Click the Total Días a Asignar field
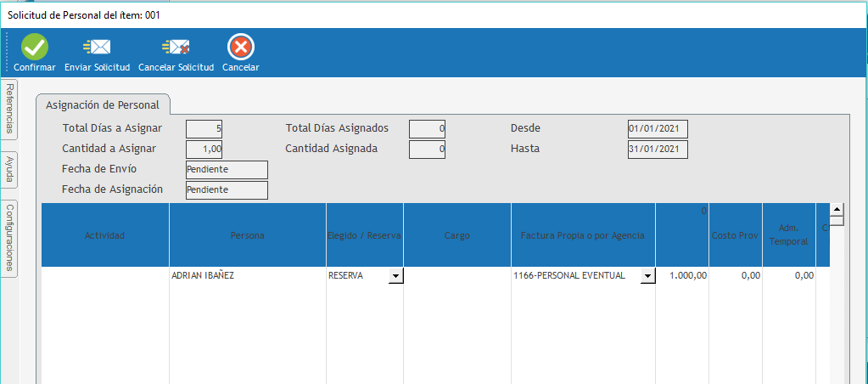This screenshot has height=384, width=868. pos(204,129)
